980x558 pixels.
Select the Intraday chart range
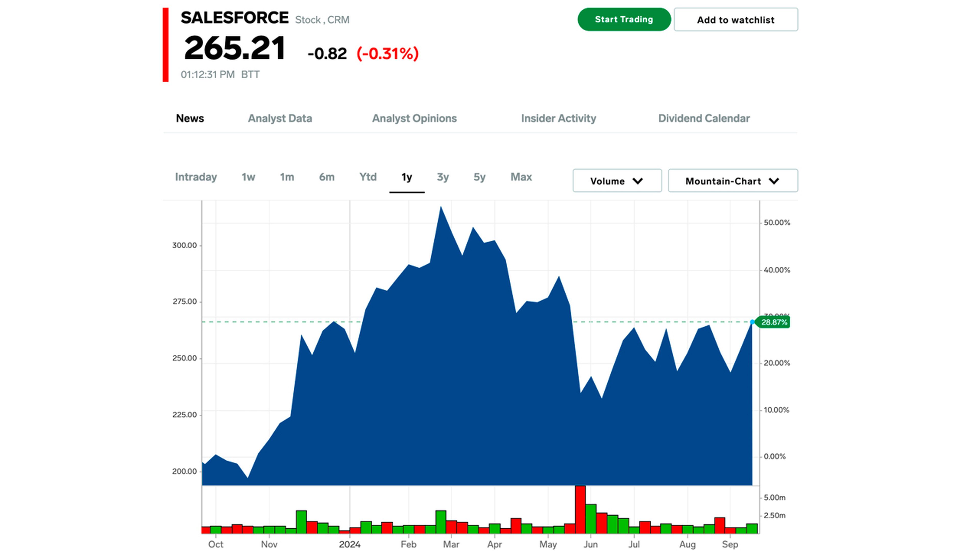[x=196, y=177]
